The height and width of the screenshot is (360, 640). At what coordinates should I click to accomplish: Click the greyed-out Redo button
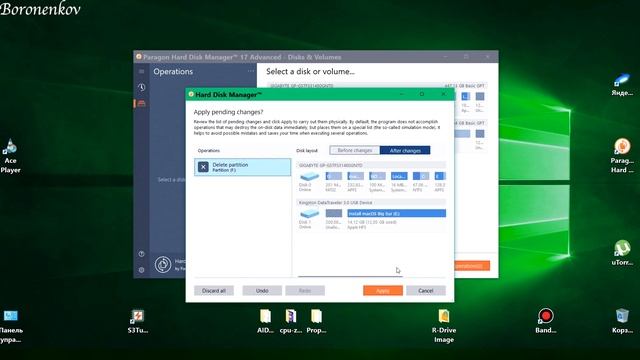pos(305,291)
